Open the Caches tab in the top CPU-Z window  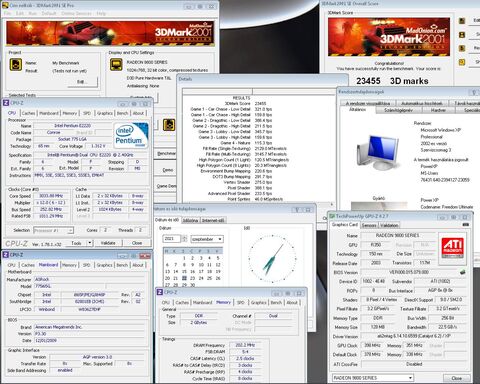[x=28, y=113]
